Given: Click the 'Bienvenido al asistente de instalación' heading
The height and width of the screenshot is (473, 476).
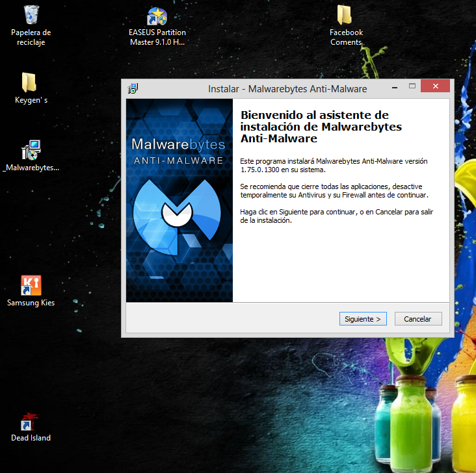Looking at the screenshot, I should coord(321,127).
